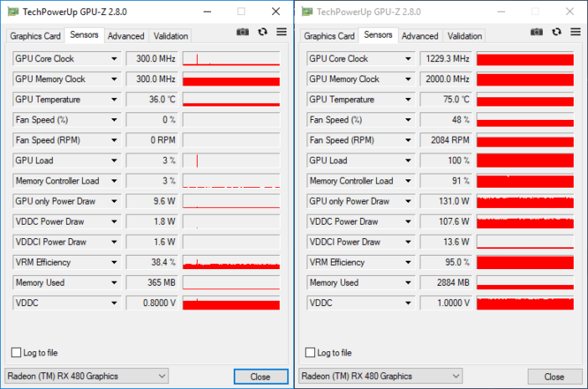The width and height of the screenshot is (588, 389).
Task: Click the 38.4 % VRM Efficiency value in the left window
Action: tap(152, 262)
